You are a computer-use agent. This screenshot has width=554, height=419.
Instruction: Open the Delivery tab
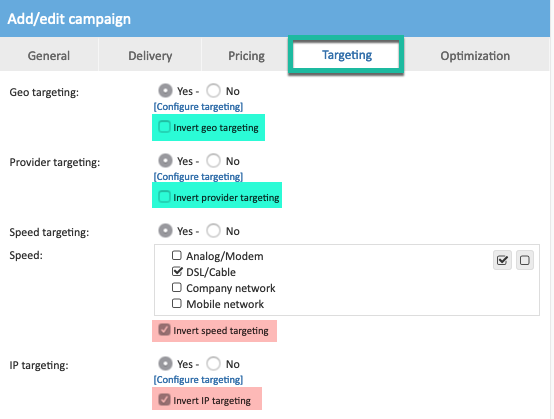click(x=150, y=55)
